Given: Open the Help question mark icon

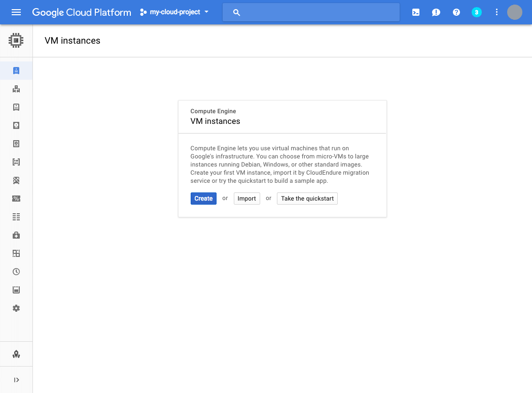Looking at the screenshot, I should pos(456,12).
